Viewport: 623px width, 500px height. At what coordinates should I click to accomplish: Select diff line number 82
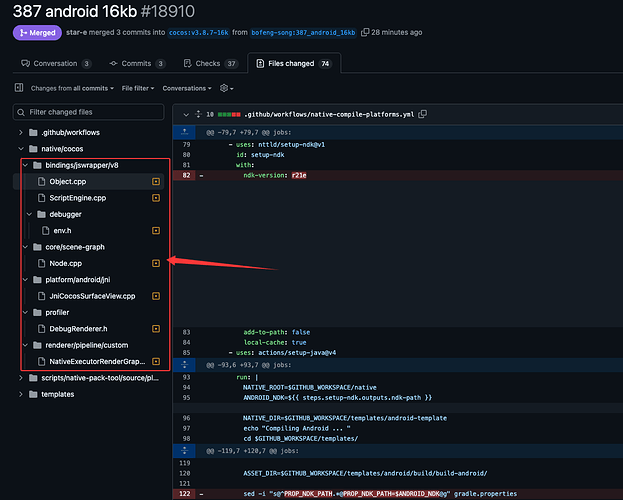pos(186,175)
